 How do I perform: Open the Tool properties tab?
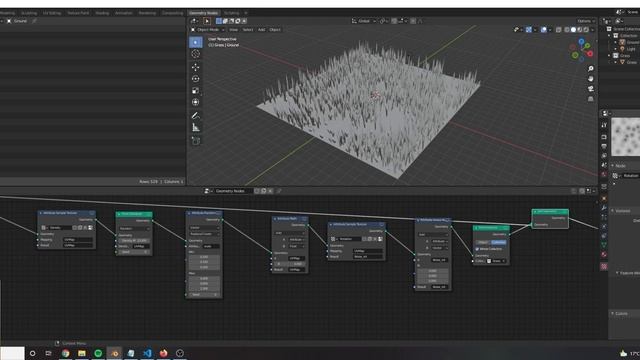click(x=604, y=125)
